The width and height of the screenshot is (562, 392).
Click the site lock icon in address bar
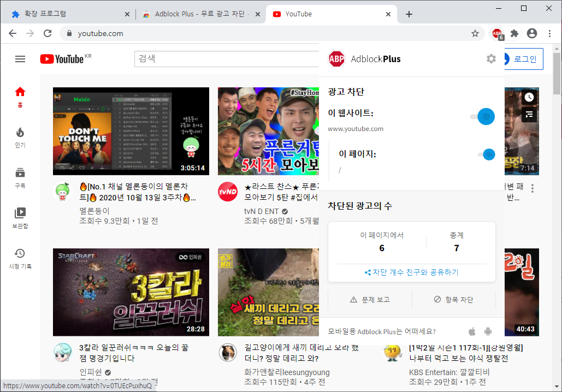point(69,33)
